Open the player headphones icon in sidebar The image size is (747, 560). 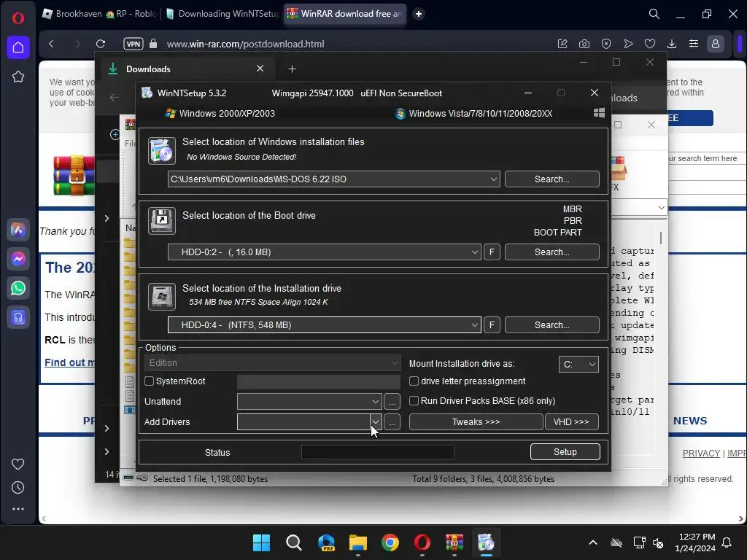18,317
